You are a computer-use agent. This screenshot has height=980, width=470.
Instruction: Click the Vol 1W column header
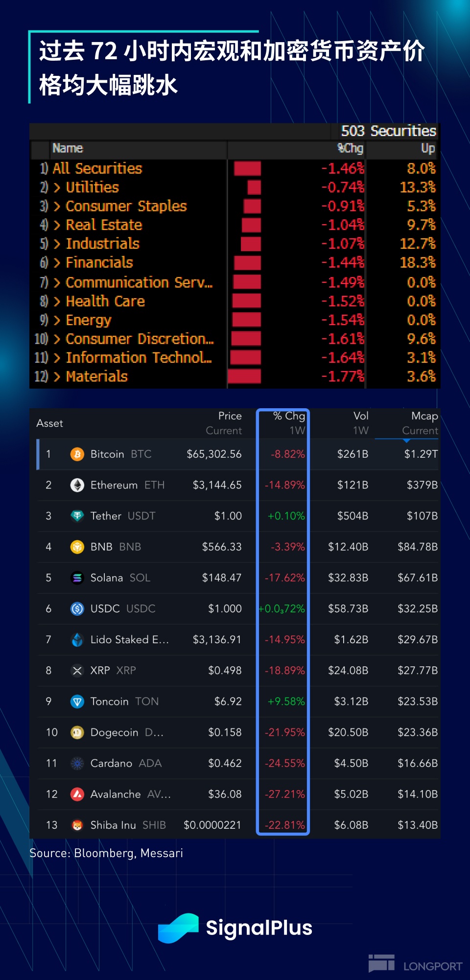[x=360, y=423]
